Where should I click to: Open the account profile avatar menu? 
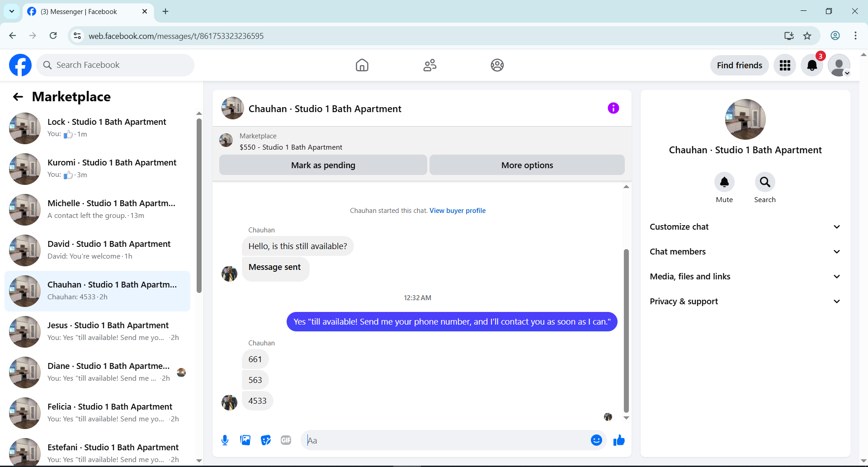pos(839,66)
